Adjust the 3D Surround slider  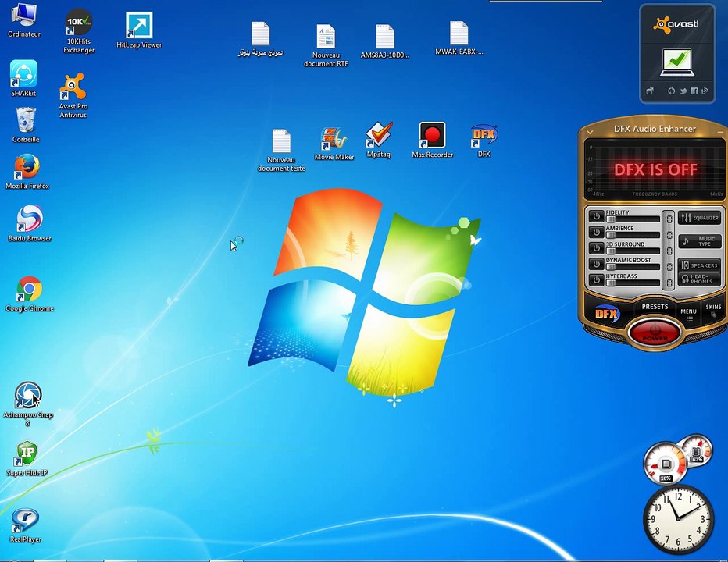[x=633, y=251]
